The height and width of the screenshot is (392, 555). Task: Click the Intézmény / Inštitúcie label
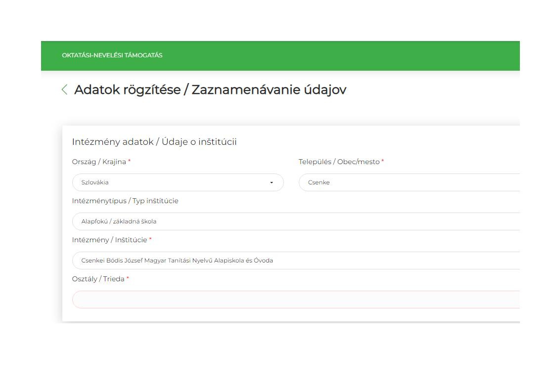point(109,240)
